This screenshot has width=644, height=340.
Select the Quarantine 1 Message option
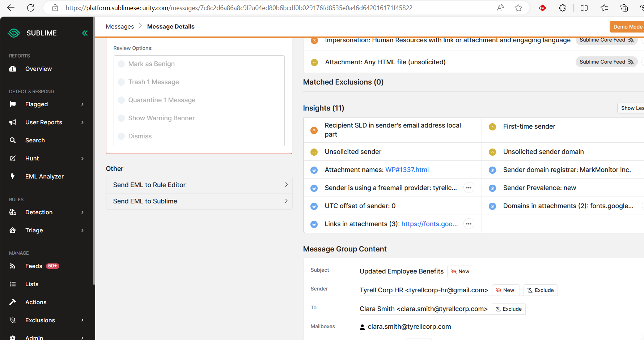pyautogui.click(x=121, y=100)
